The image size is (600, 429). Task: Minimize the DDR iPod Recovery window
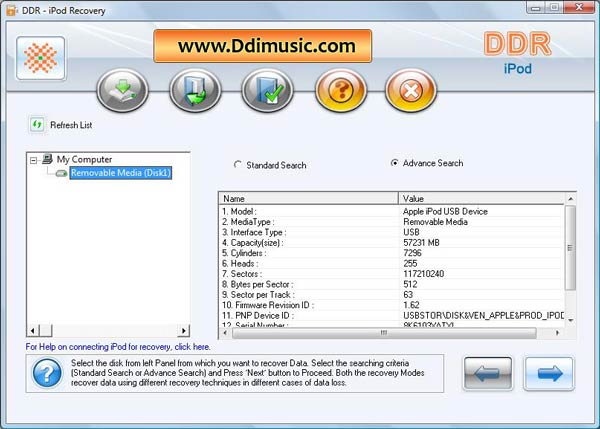coord(535,7)
